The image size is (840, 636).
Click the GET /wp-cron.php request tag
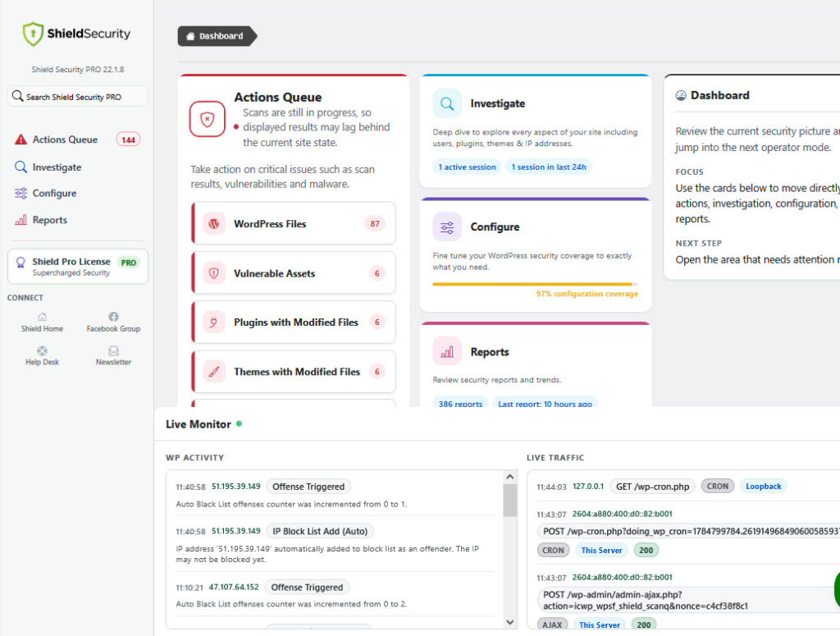pos(652,486)
